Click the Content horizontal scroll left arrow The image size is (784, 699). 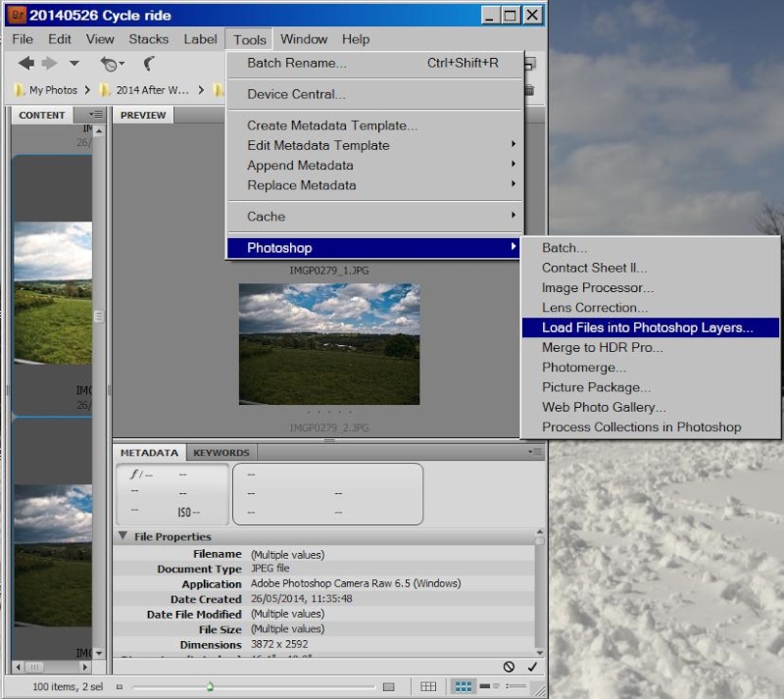coord(19,667)
